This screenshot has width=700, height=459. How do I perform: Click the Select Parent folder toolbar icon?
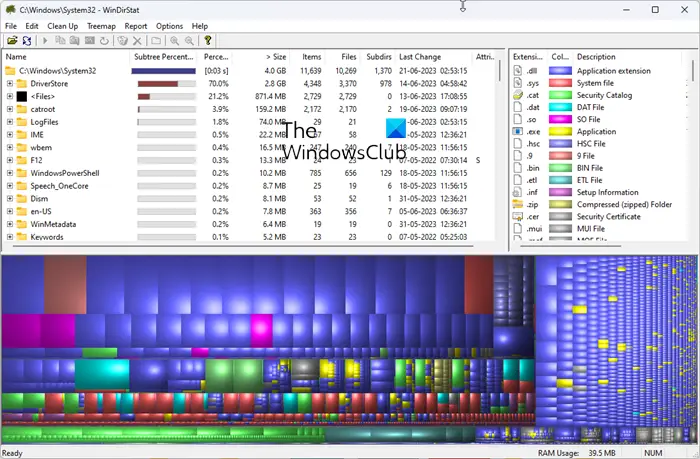click(x=156, y=41)
